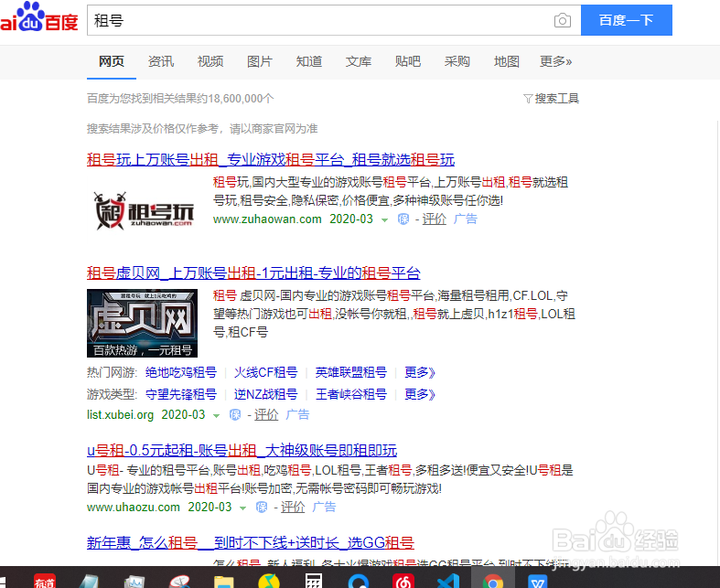Image resolution: width=720 pixels, height=588 pixels.
Task: Open 守望先锋租号 sublink
Action: (181, 394)
